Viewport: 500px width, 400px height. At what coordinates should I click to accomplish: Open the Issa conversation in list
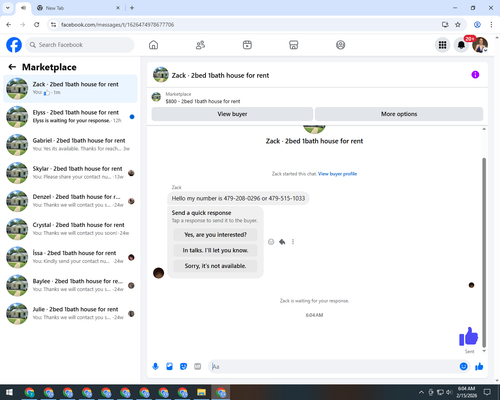70,257
